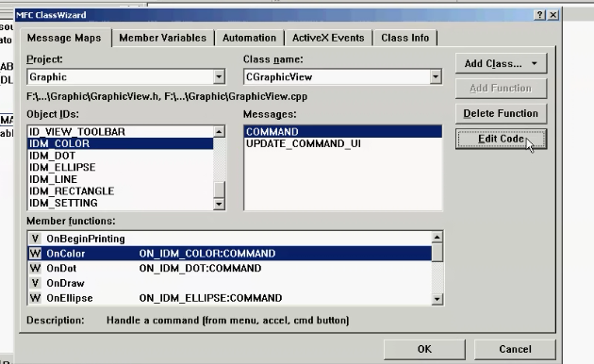Image resolution: width=594 pixels, height=364 pixels.
Task: Select IDM_COLOR in Object IDs list
Action: click(x=121, y=143)
